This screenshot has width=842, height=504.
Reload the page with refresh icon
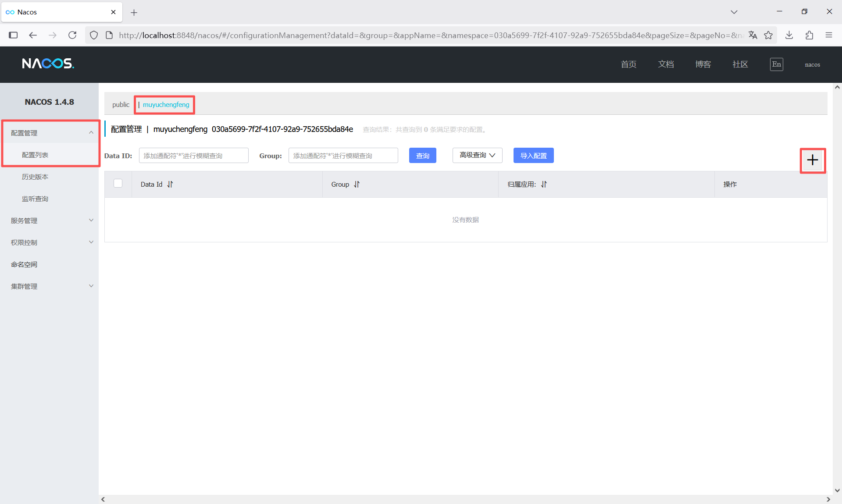[x=72, y=35]
